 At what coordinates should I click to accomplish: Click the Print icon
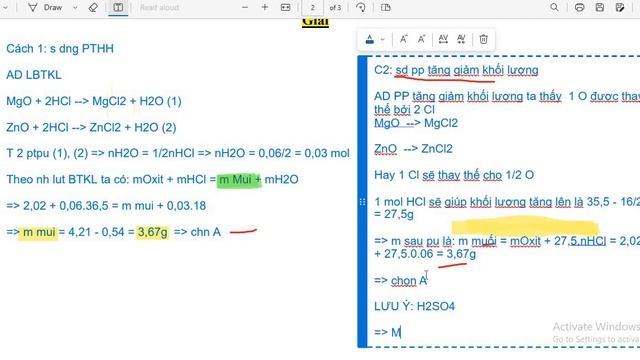point(579,7)
